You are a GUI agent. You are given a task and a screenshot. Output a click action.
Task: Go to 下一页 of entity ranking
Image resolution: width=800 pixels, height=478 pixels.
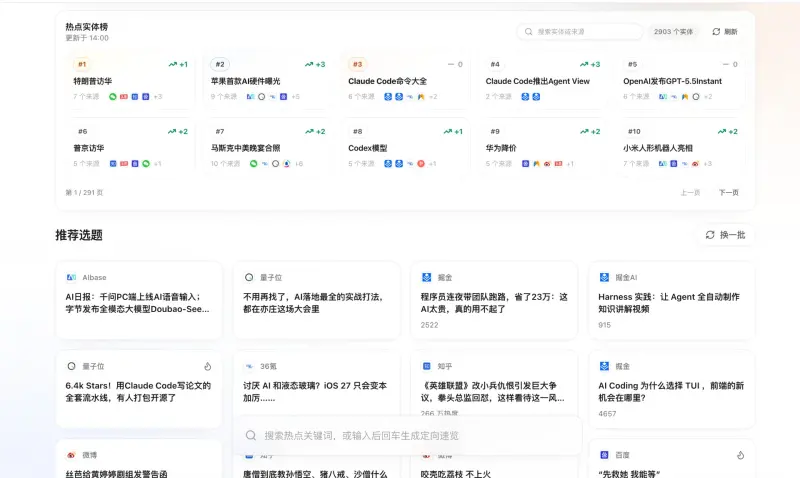[x=729, y=192]
